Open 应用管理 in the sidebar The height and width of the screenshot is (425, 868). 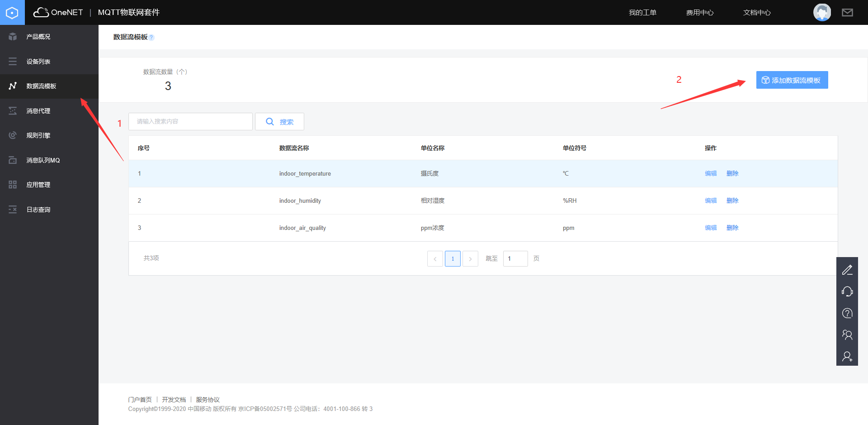pyautogui.click(x=49, y=185)
